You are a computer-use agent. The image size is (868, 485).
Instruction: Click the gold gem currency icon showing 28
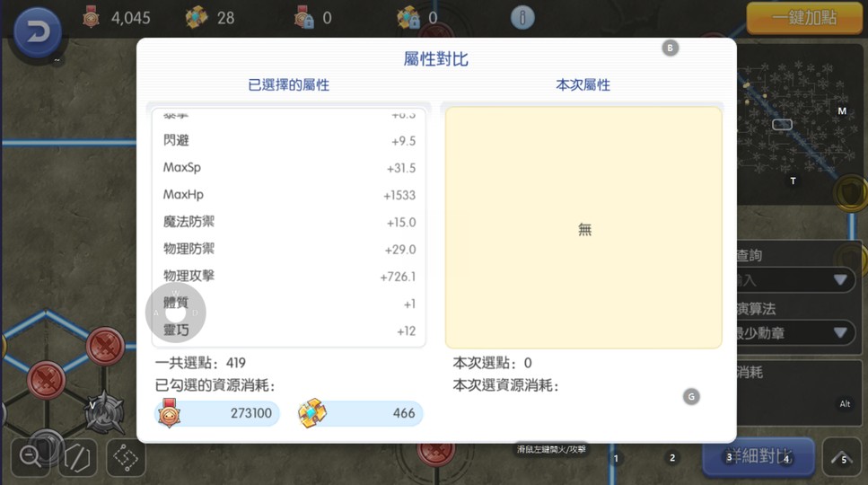click(x=196, y=17)
